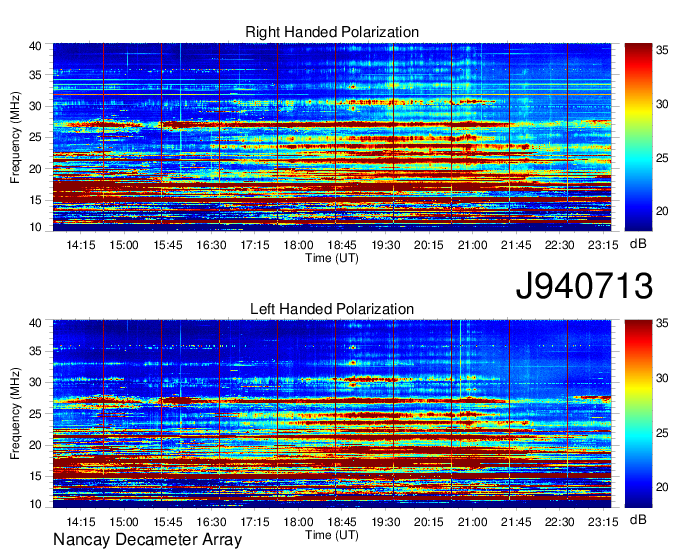Click "18:00" time tick of Right Handed plot

[298, 245]
